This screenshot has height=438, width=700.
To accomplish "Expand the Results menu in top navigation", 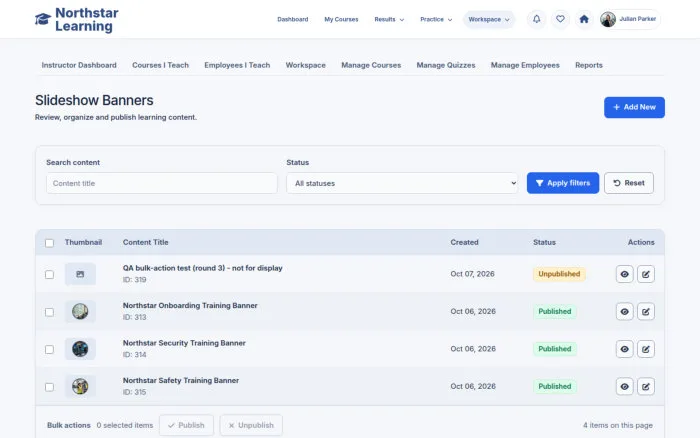I will point(389,19).
